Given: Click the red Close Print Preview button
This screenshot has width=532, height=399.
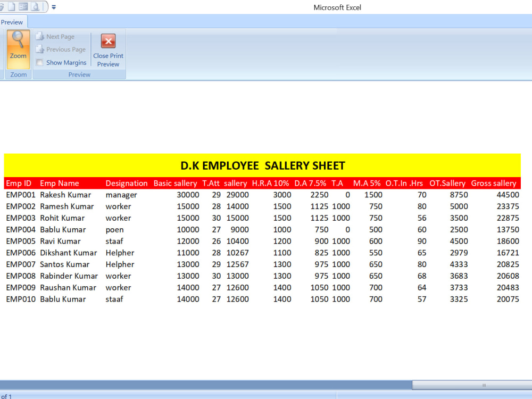Looking at the screenshot, I should point(108,50).
